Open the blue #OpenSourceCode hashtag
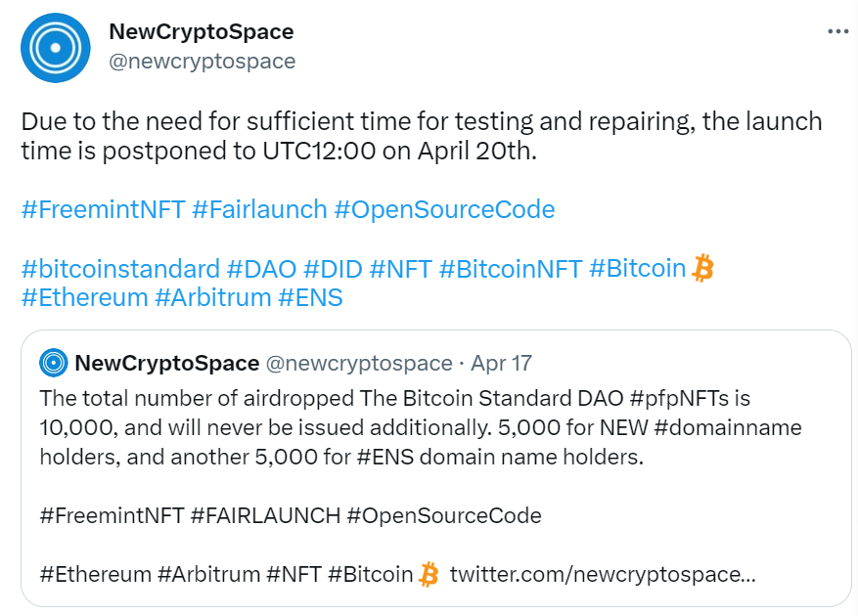 (x=444, y=209)
